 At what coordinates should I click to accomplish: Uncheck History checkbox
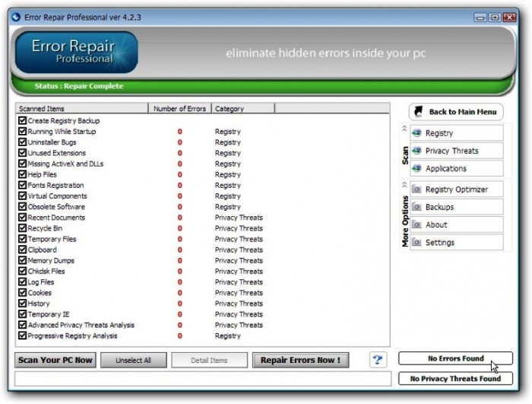pos(22,304)
